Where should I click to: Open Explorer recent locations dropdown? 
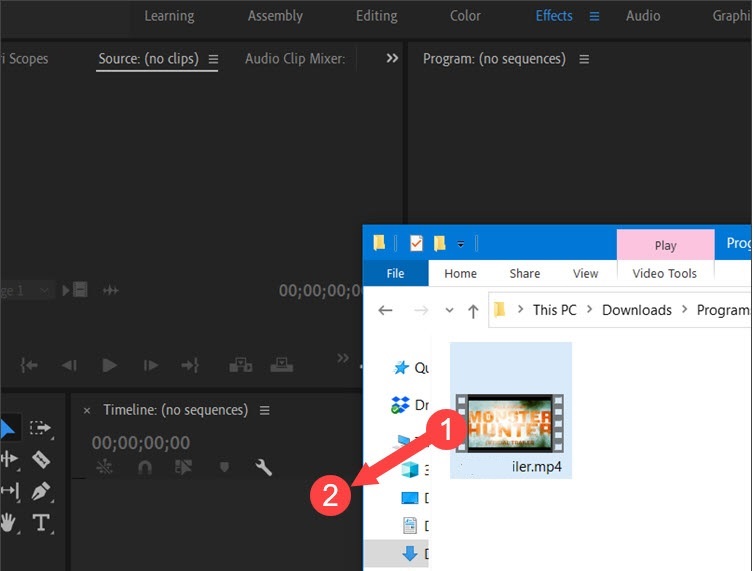[x=449, y=310]
